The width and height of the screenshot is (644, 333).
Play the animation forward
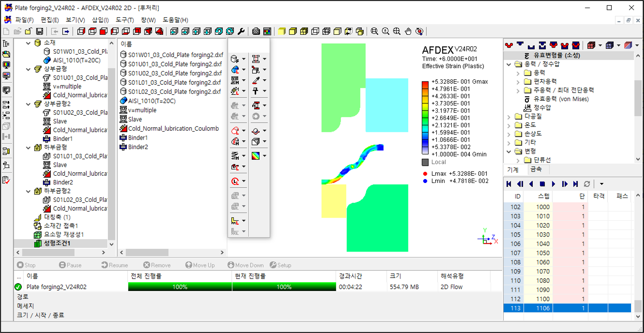pos(553,184)
